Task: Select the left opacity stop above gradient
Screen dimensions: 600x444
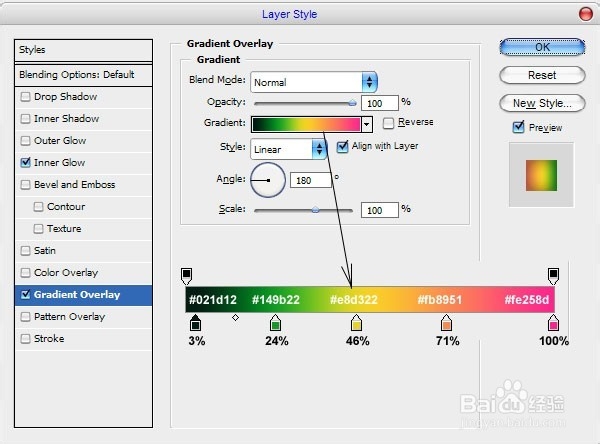Action: tap(186, 276)
